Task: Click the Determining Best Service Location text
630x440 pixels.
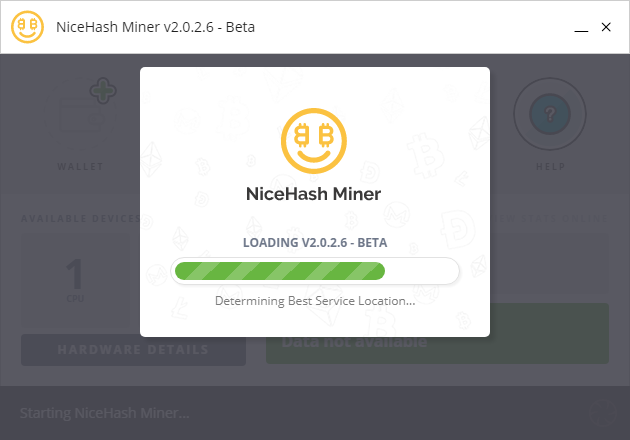Action: click(x=315, y=301)
